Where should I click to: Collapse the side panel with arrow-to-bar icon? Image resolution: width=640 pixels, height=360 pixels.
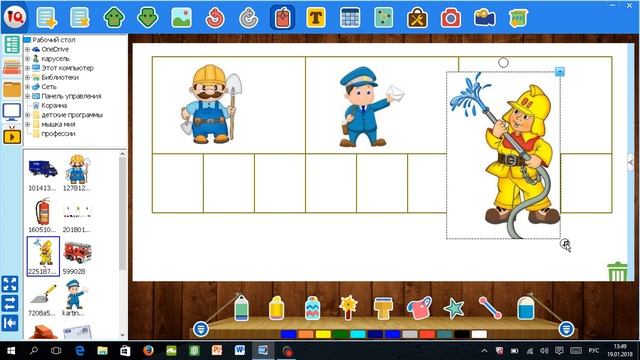[10, 322]
